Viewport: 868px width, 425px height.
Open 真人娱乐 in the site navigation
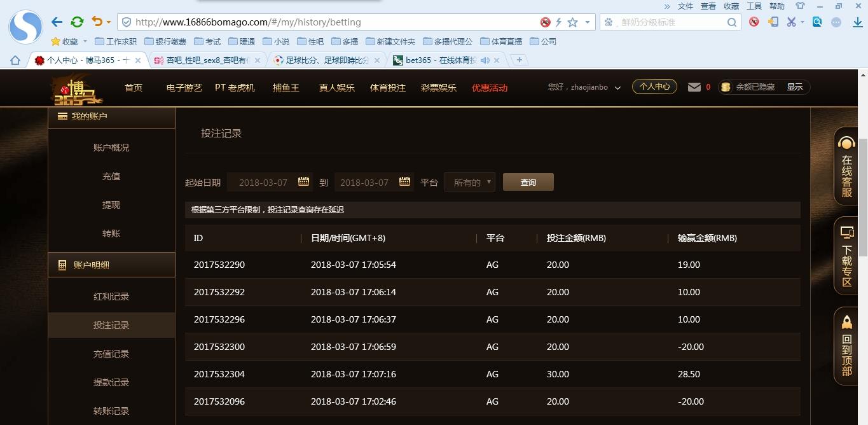click(x=337, y=88)
